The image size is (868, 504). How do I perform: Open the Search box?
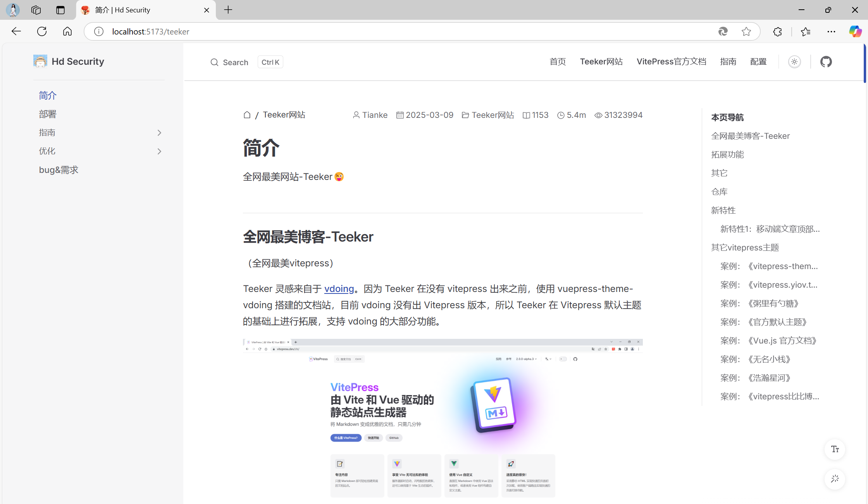pos(246,62)
